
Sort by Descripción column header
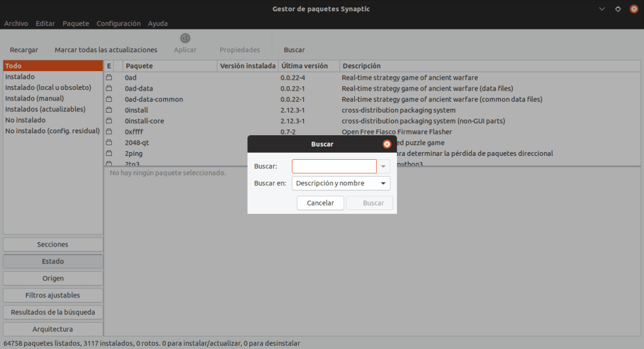[x=490, y=65]
